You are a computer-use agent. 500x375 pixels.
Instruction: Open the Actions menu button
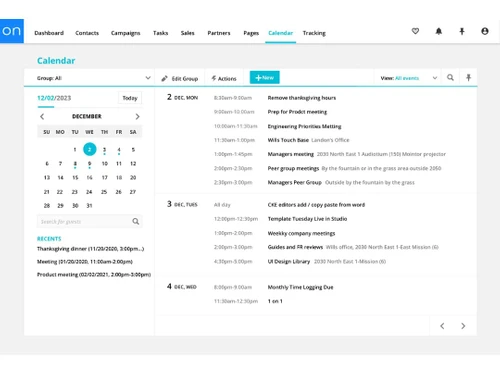[224, 79]
